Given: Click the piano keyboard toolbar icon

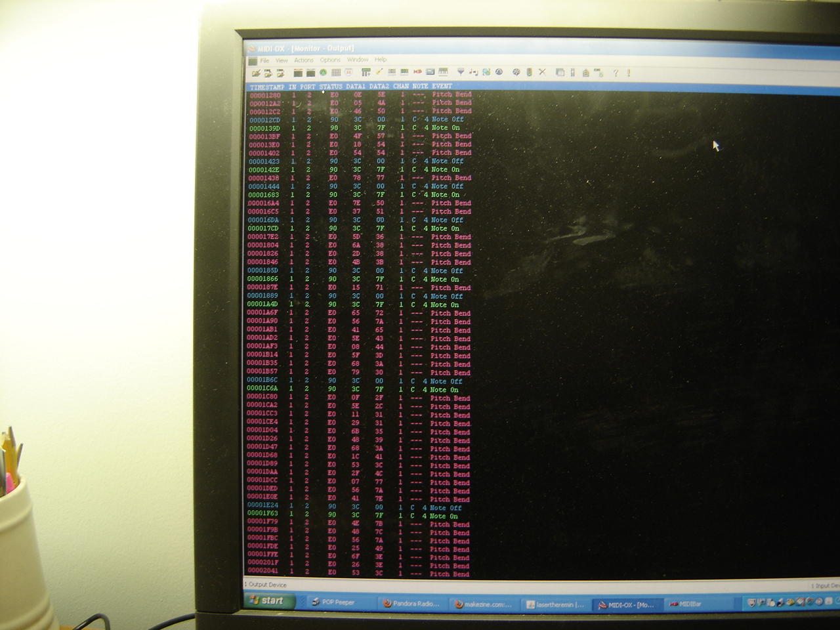Looking at the screenshot, I should pyautogui.click(x=443, y=72).
